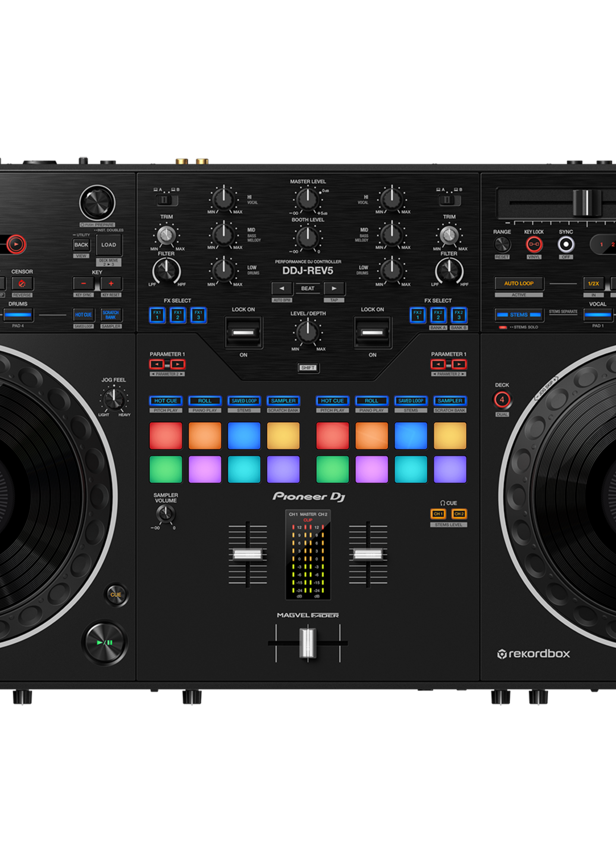
Task: Click the left channel HI knob
Action: [x=223, y=199]
